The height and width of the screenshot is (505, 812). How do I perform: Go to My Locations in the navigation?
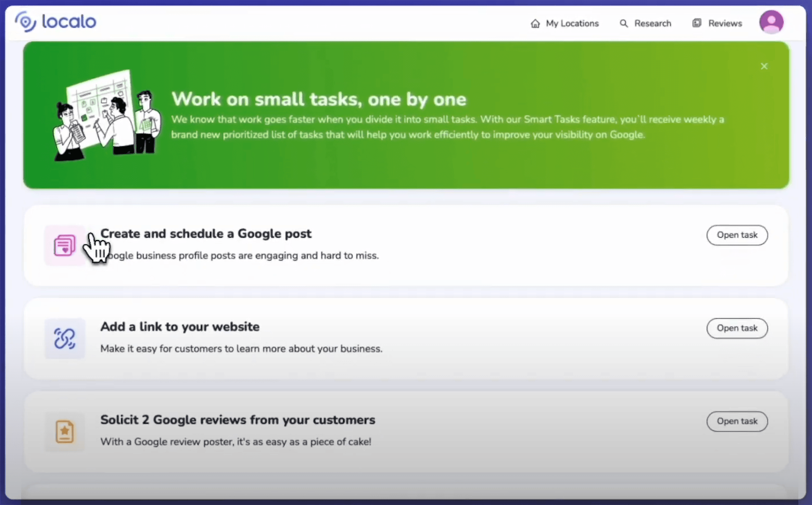tap(572, 23)
